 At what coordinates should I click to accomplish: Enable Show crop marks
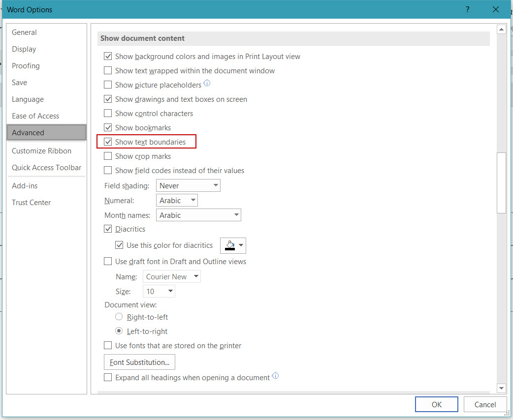point(108,156)
